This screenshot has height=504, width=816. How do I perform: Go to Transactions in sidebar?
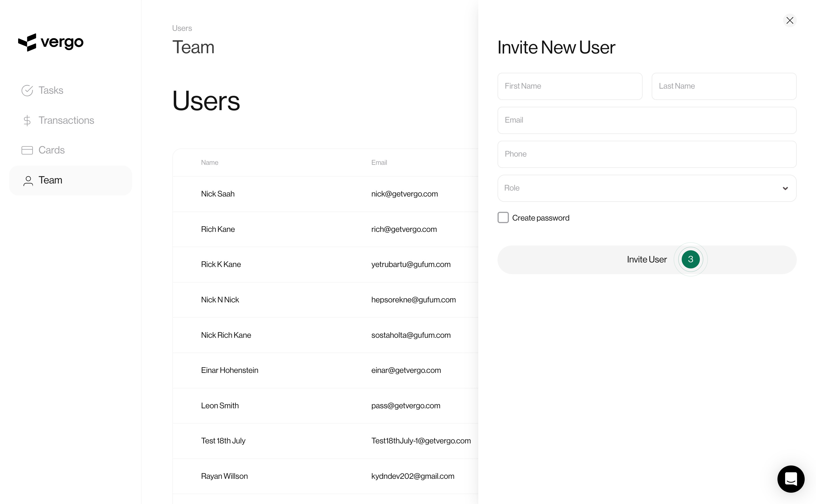coord(70,120)
